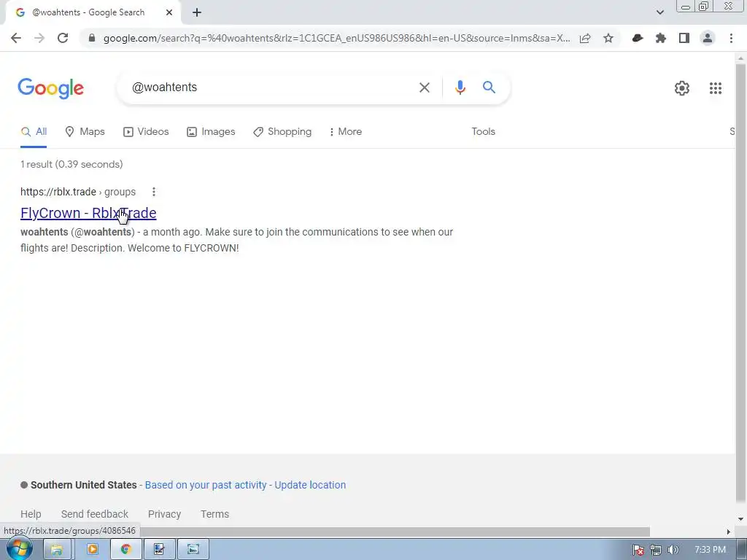Expand the tab search chevron

coord(659,12)
